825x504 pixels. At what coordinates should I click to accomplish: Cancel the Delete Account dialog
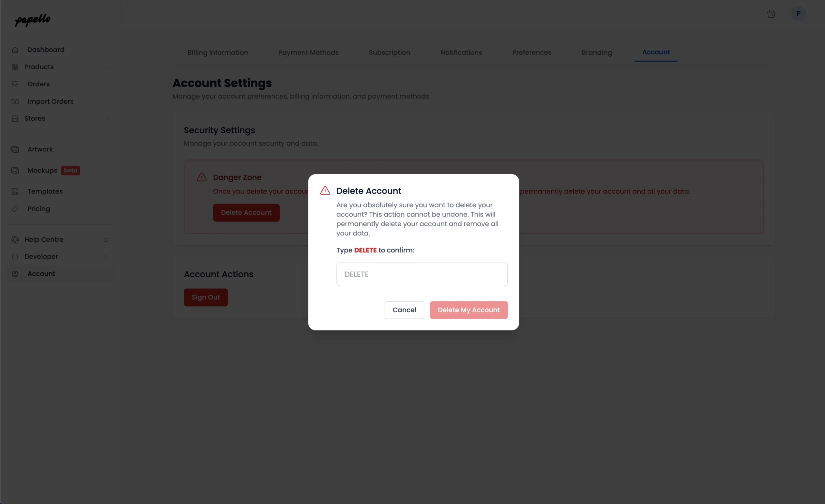pyautogui.click(x=404, y=310)
